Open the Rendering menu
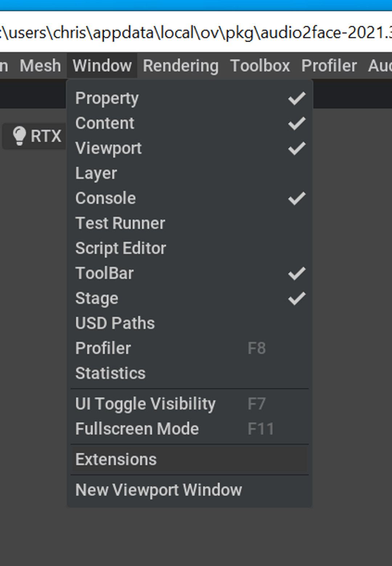The height and width of the screenshot is (566, 392). 181,66
